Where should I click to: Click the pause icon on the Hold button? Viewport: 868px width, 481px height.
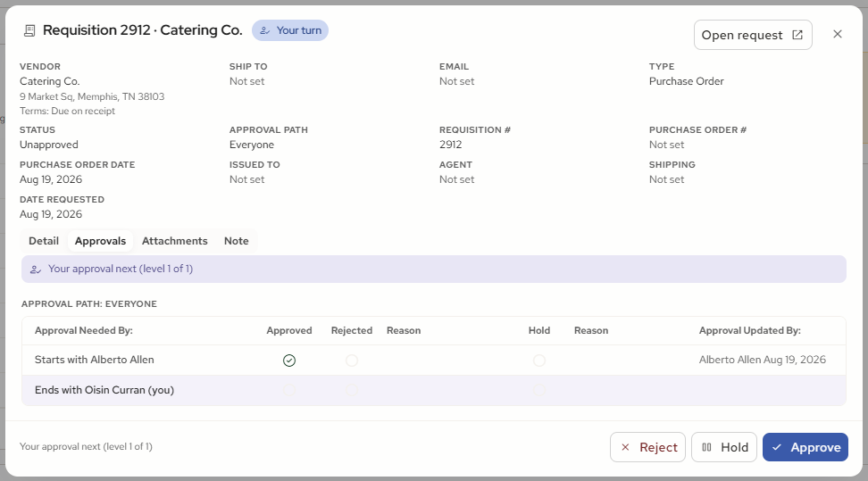click(x=707, y=447)
